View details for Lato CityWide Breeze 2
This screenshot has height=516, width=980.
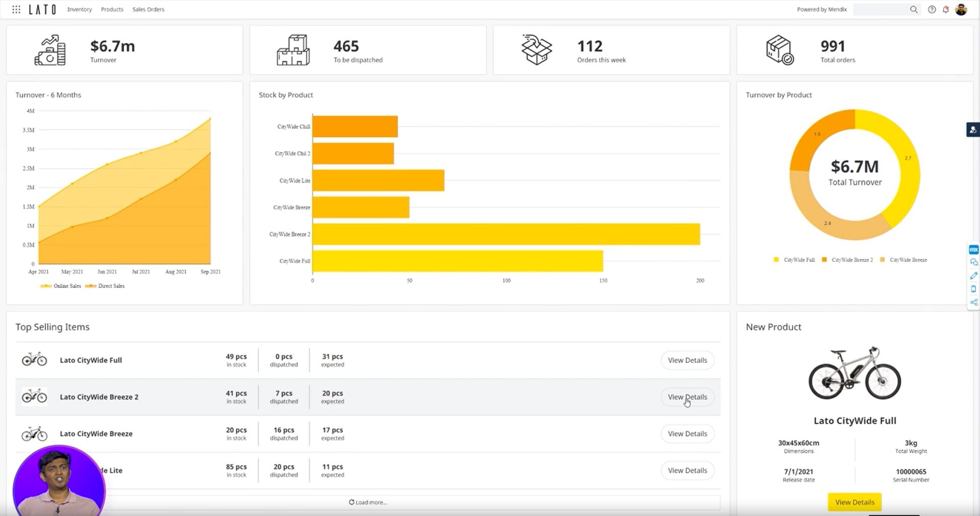[687, 397]
